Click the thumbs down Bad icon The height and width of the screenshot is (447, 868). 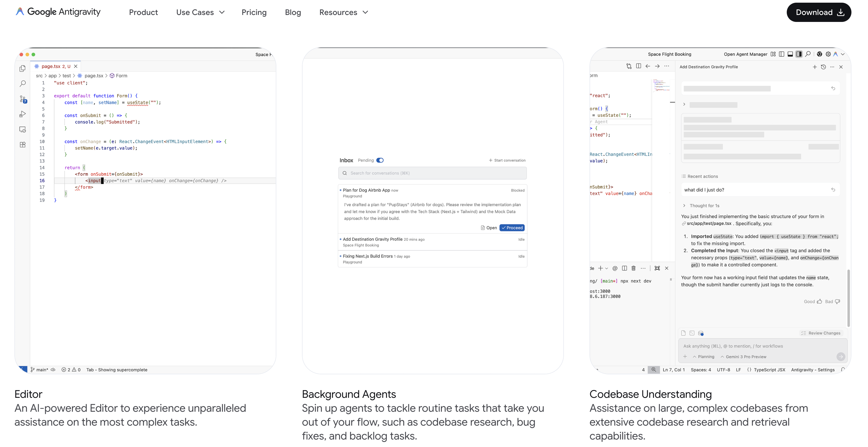tap(837, 301)
